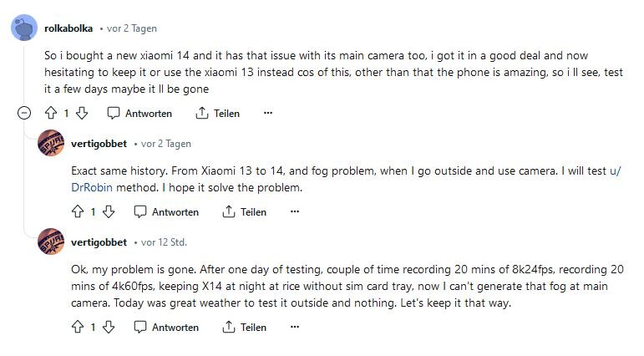Upvote vertigobbet's first reply

(78, 212)
